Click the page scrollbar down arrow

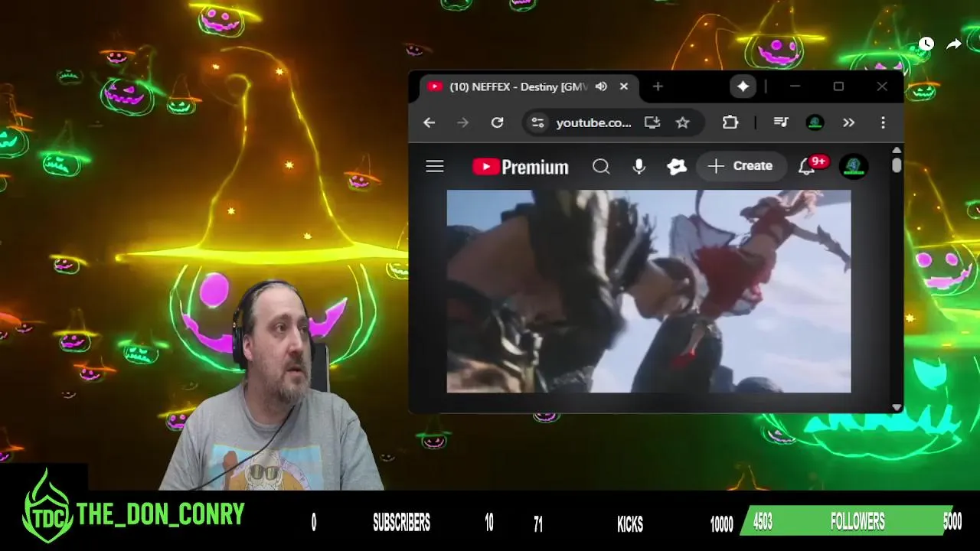click(x=897, y=407)
